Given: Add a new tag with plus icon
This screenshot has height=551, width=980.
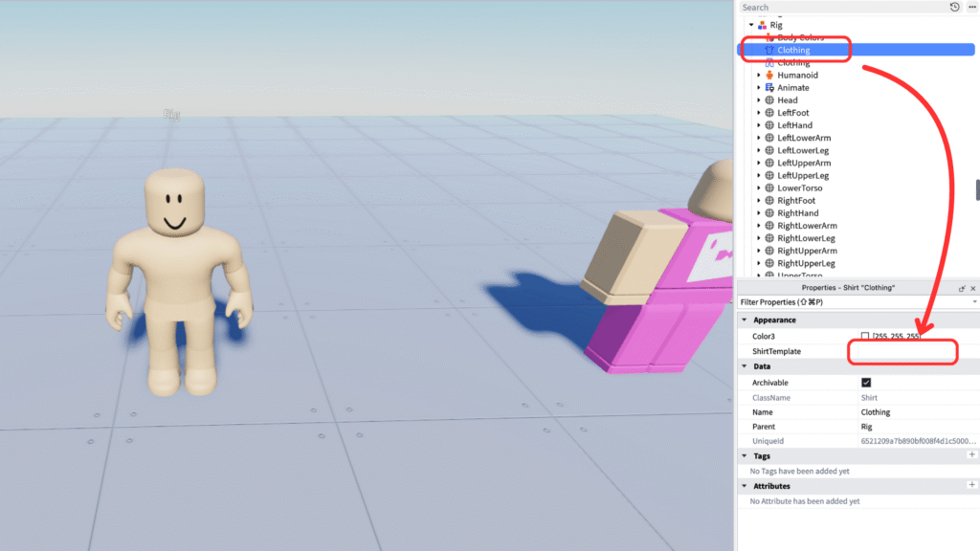Looking at the screenshot, I should (x=972, y=456).
